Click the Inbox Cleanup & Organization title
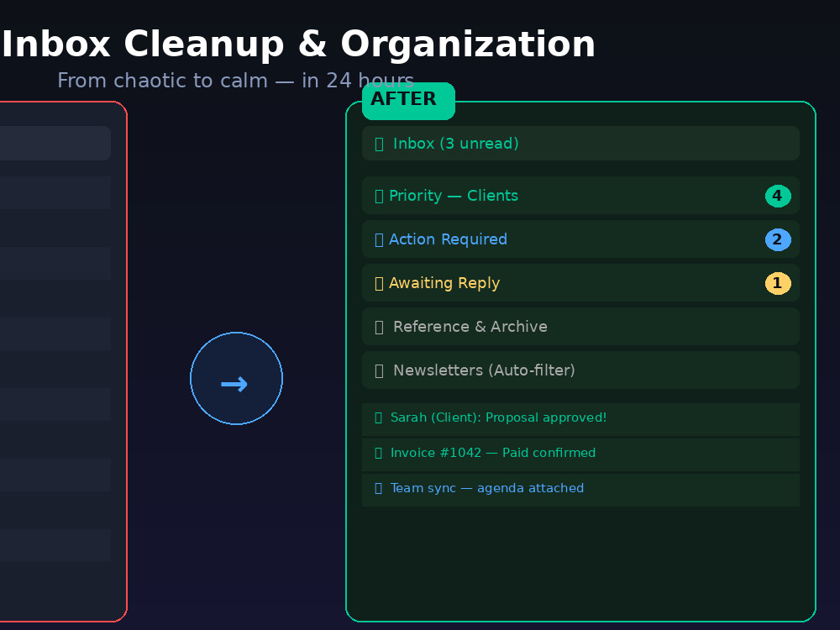The height and width of the screenshot is (630, 840). (298, 45)
